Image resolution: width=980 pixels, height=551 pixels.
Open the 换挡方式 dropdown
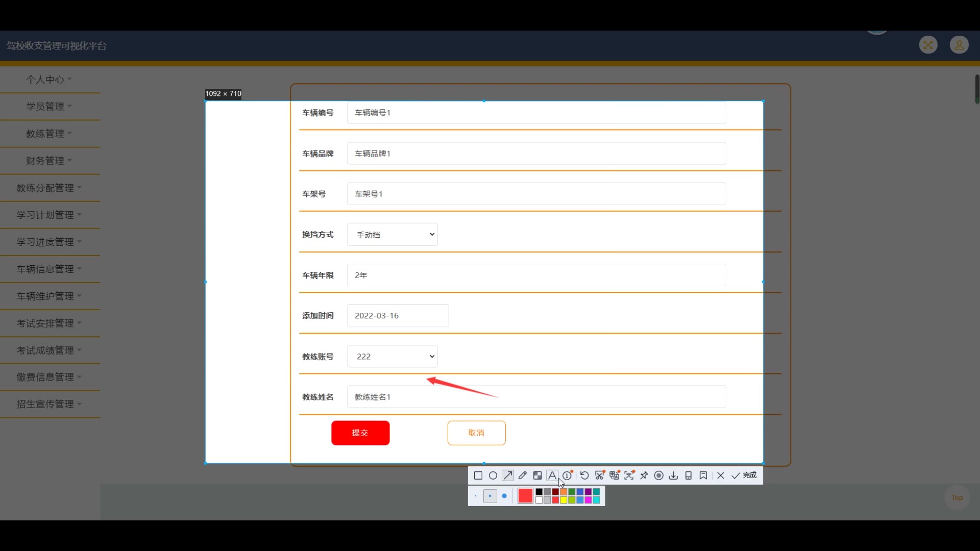click(392, 235)
